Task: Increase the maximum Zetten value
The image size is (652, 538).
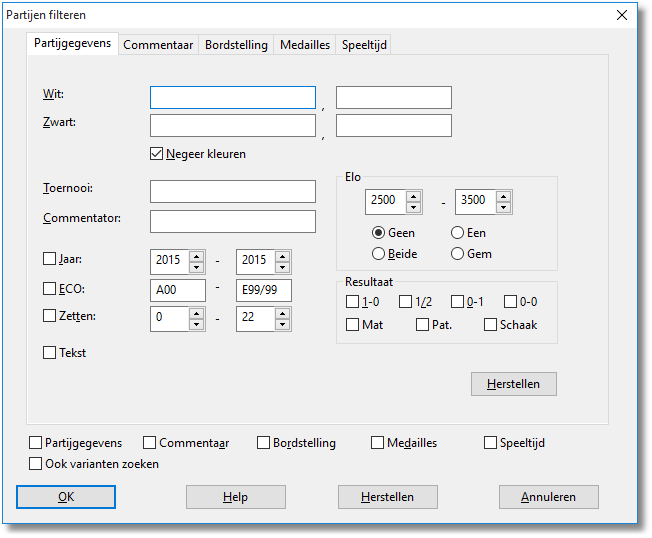Action: point(282,313)
